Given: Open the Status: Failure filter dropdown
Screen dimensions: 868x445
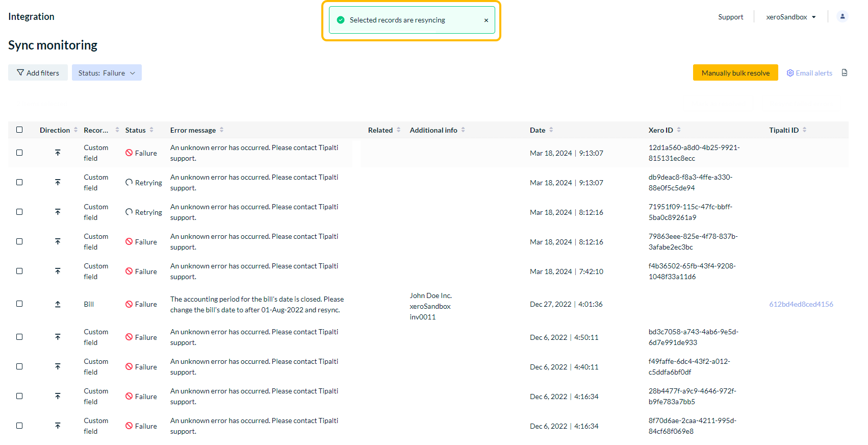Looking at the screenshot, I should (x=107, y=73).
